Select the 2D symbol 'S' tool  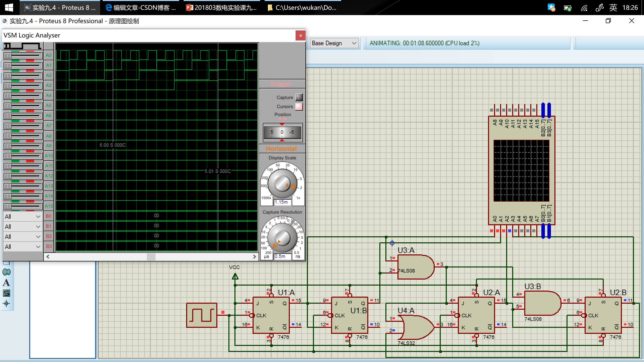tap(6, 293)
